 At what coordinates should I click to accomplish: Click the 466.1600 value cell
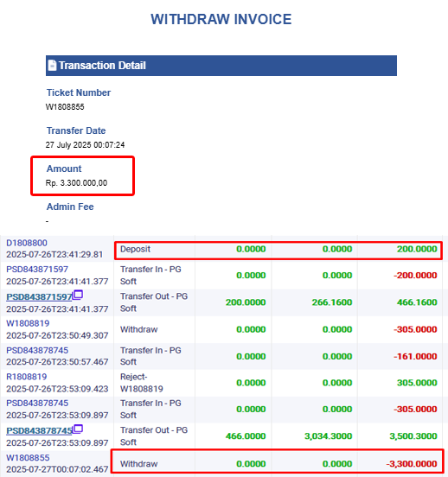[x=417, y=302]
